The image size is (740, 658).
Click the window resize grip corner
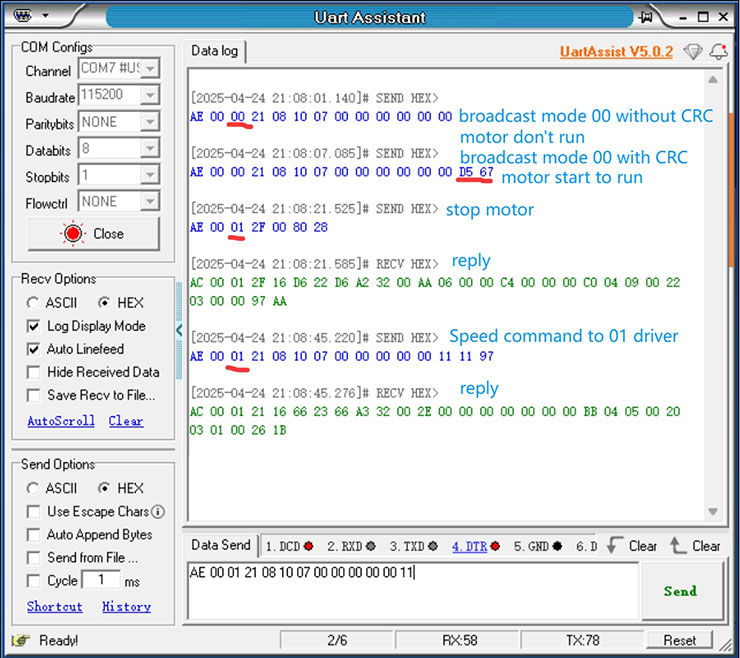(725, 644)
